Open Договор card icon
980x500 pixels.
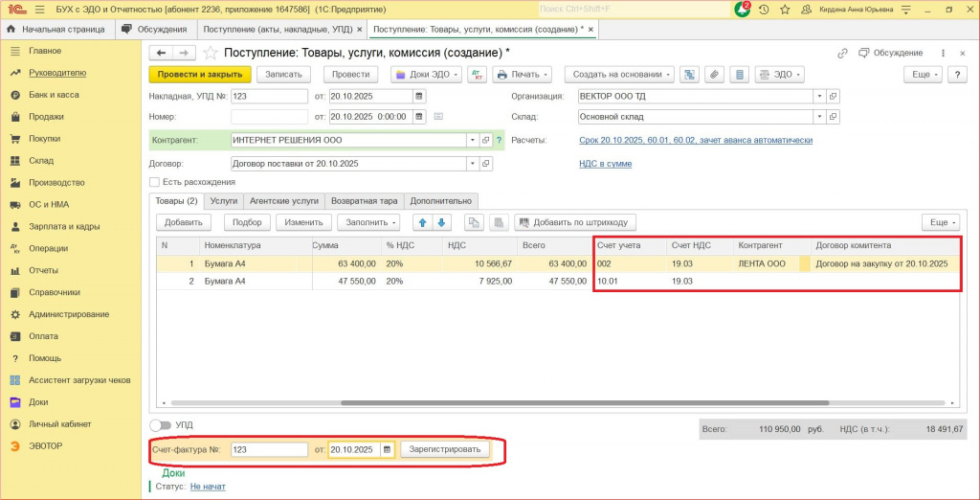point(485,164)
